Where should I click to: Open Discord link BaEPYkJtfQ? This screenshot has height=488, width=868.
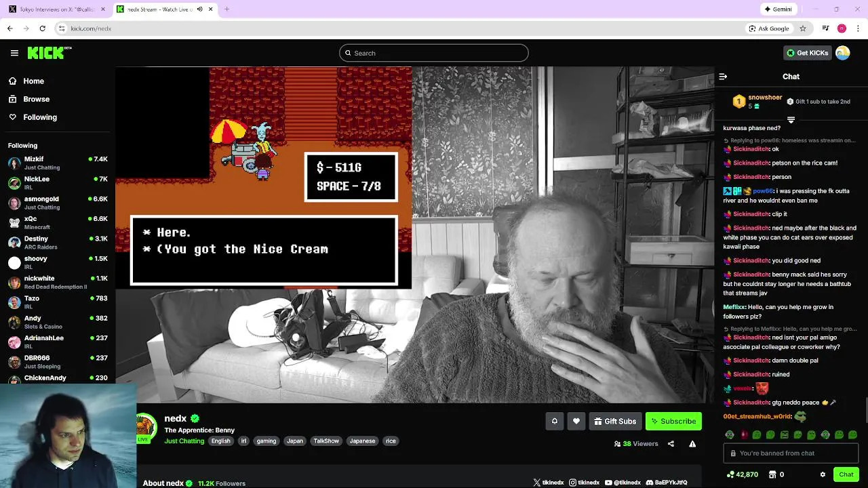[x=667, y=483]
